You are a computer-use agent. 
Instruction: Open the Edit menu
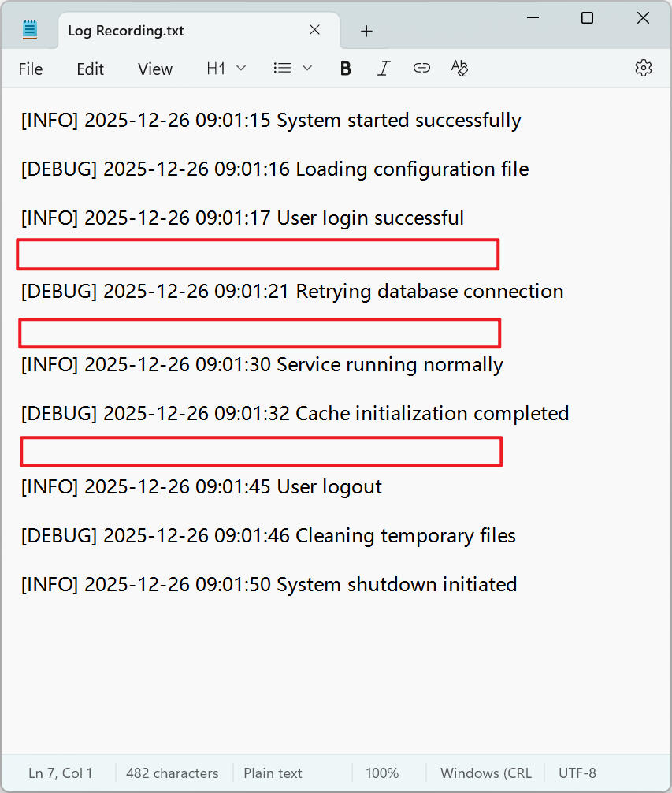(x=91, y=69)
